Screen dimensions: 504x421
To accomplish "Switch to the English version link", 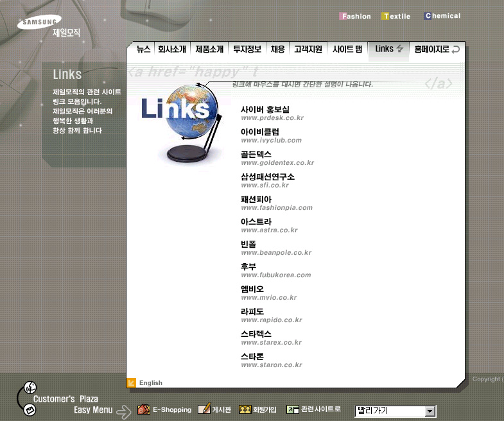I will (151, 382).
